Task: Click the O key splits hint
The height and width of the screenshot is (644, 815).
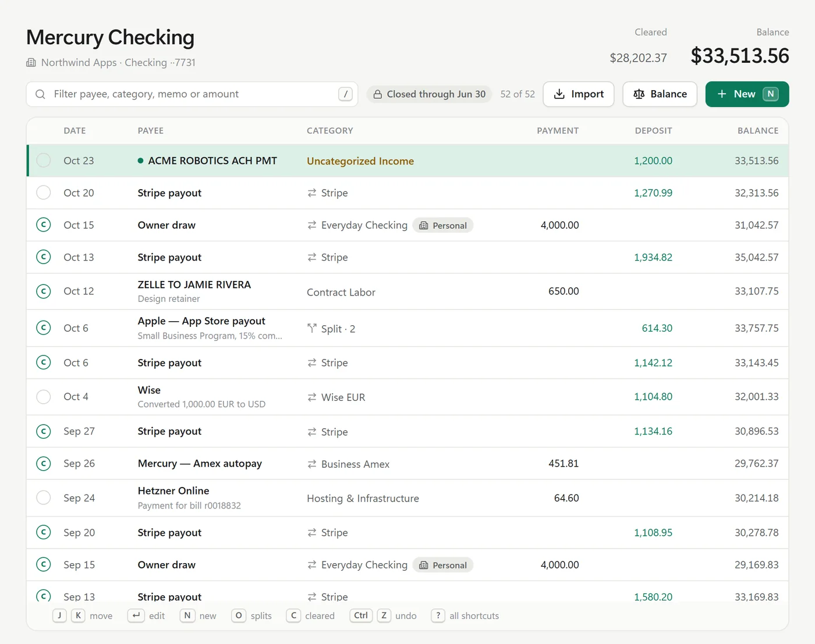Action: coord(239,615)
